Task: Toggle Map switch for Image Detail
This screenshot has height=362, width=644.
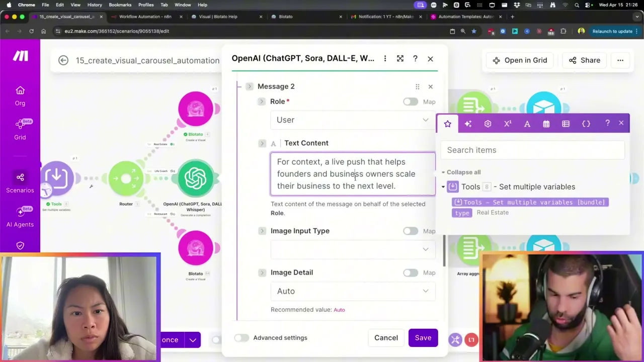Action: [x=410, y=273]
